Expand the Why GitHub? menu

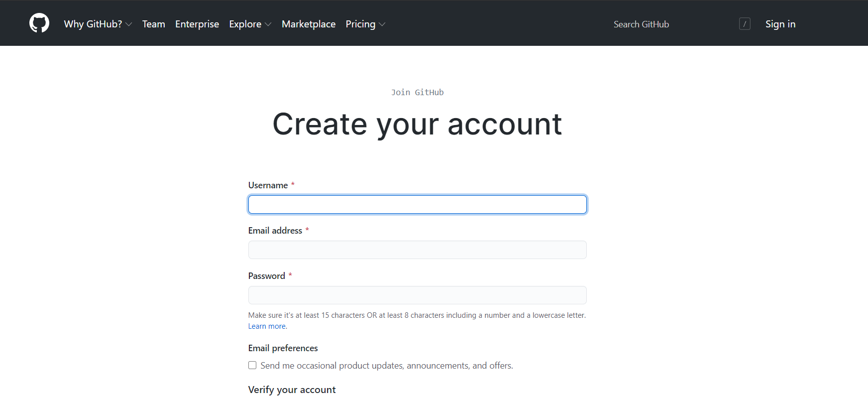click(x=98, y=24)
